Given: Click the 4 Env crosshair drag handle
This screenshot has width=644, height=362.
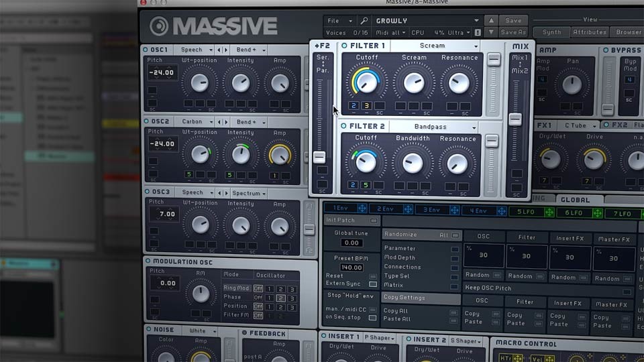Looking at the screenshot, I should [502, 211].
